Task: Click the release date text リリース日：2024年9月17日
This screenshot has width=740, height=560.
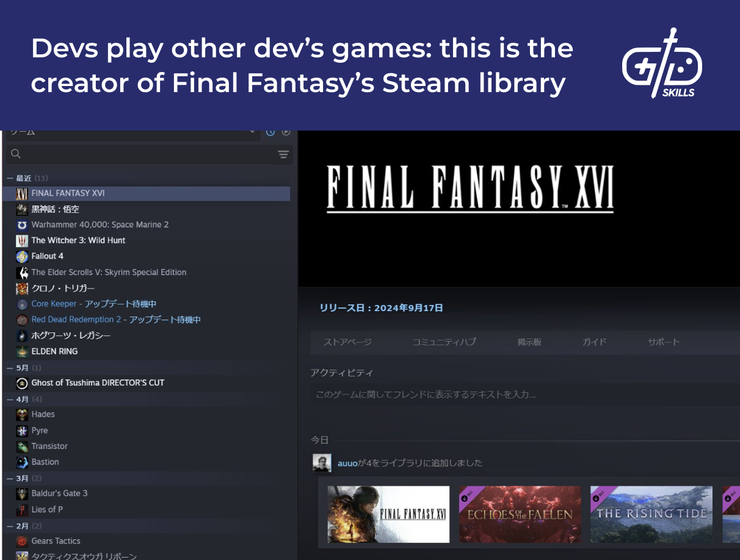Action: [x=382, y=308]
